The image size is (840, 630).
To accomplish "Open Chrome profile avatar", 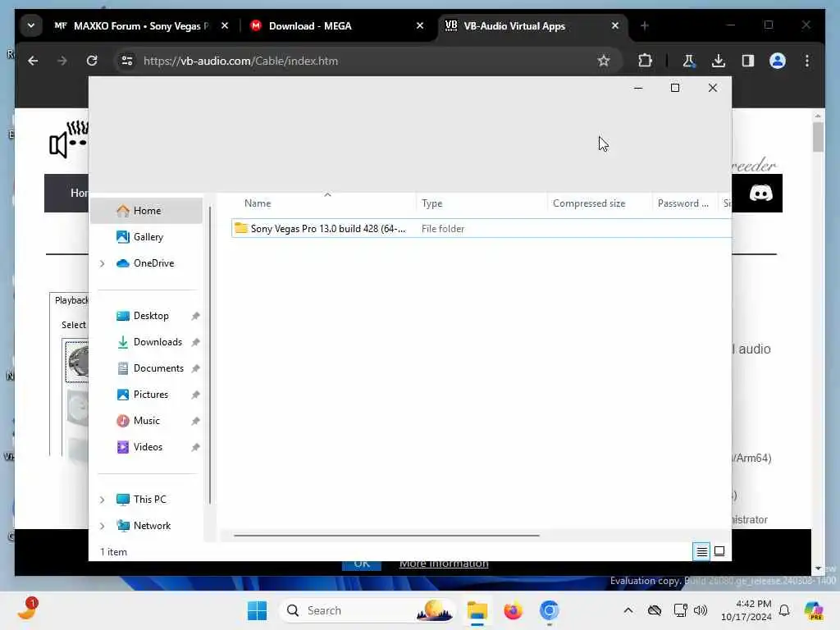I will click(x=778, y=61).
